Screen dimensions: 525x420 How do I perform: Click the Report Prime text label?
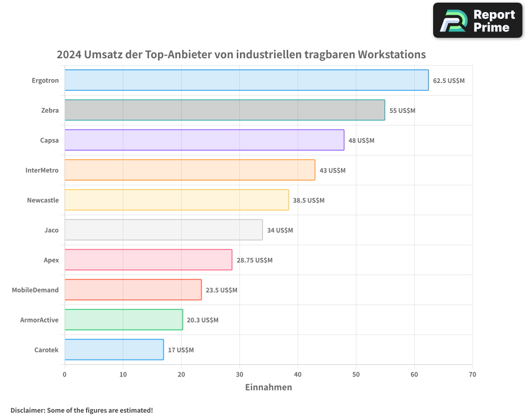point(493,20)
